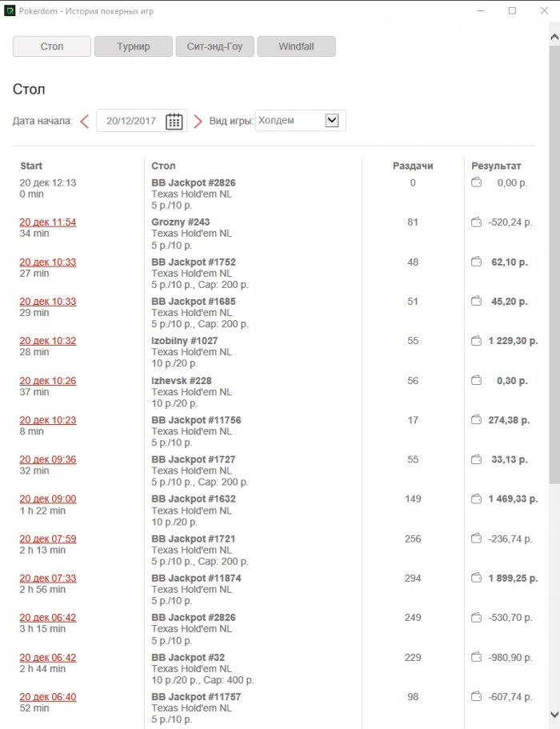Click wallet icon for Grozny #243 result
The height and width of the screenshot is (729, 560).
coord(476,222)
